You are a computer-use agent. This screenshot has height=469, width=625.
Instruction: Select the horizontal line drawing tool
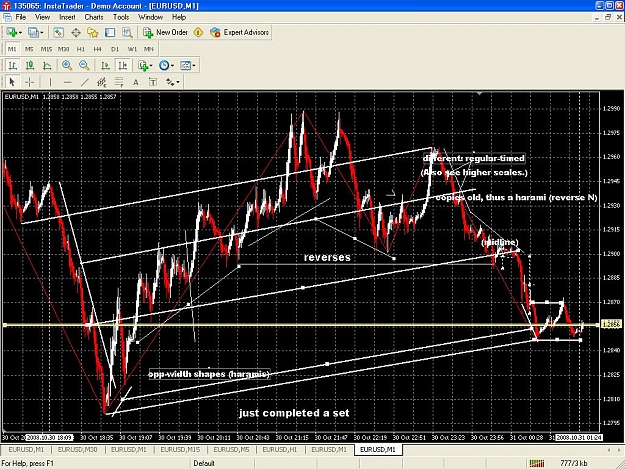tap(67, 82)
